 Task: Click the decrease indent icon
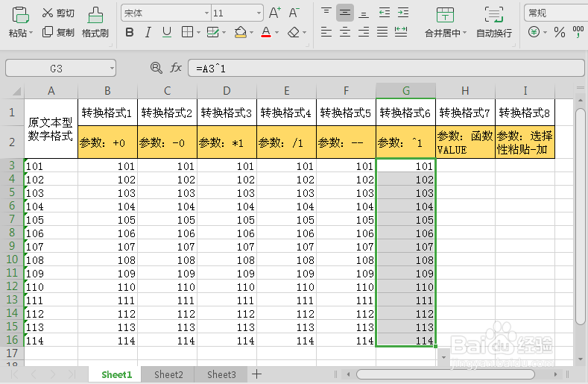click(x=385, y=13)
